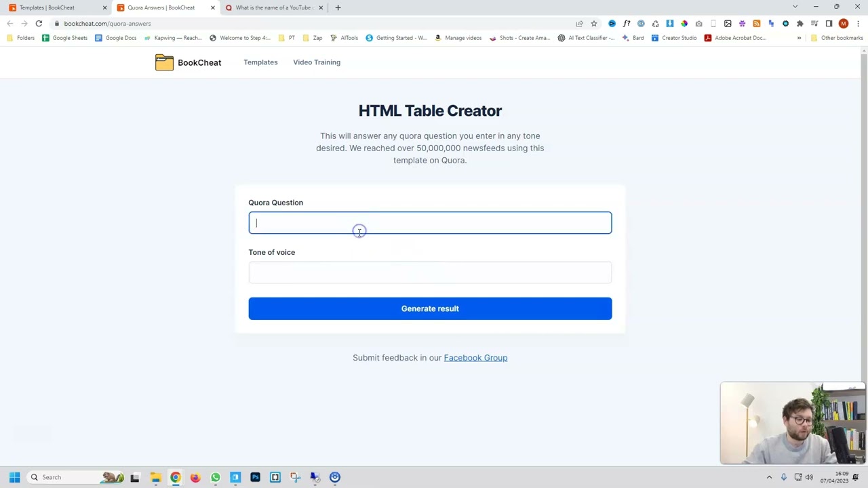Open the Zap bookmark folder

[x=313, y=38]
